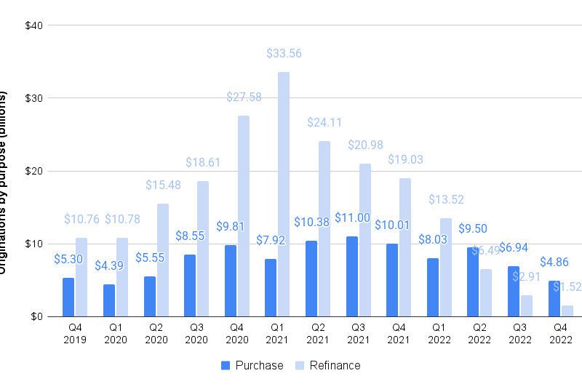The width and height of the screenshot is (582, 392).
Task: Click the Q4 2022 Refinance bar
Action: (567, 311)
